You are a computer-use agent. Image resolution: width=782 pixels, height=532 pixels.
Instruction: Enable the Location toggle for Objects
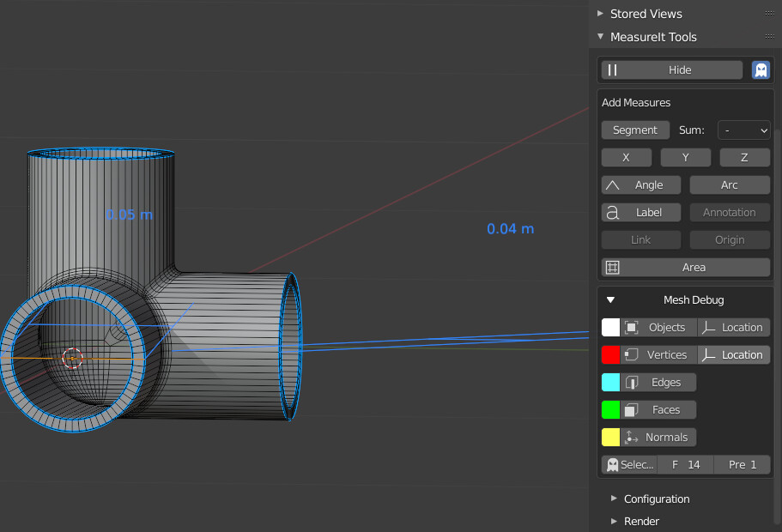734,327
